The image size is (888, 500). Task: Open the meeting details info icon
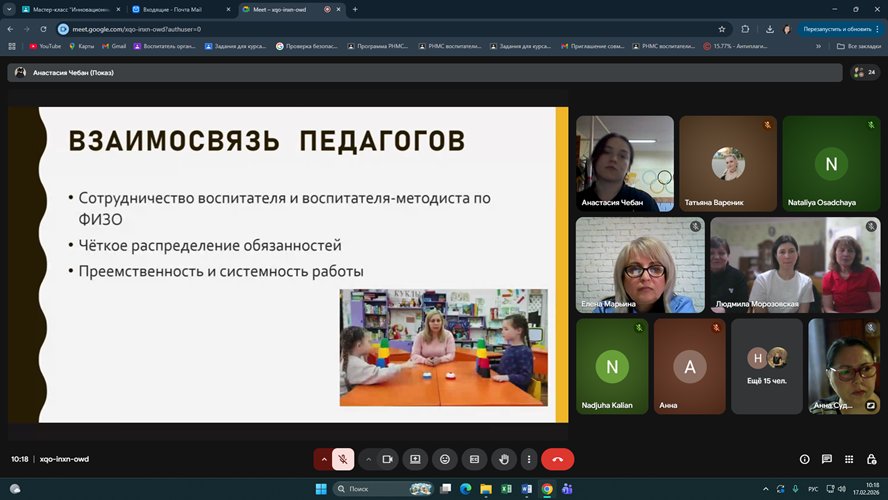tap(805, 459)
